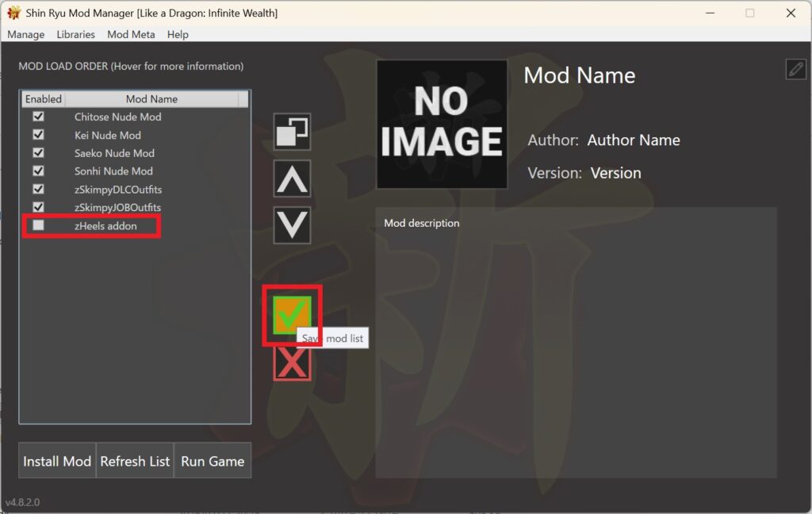
Task: Click the Refresh List button
Action: 135,461
